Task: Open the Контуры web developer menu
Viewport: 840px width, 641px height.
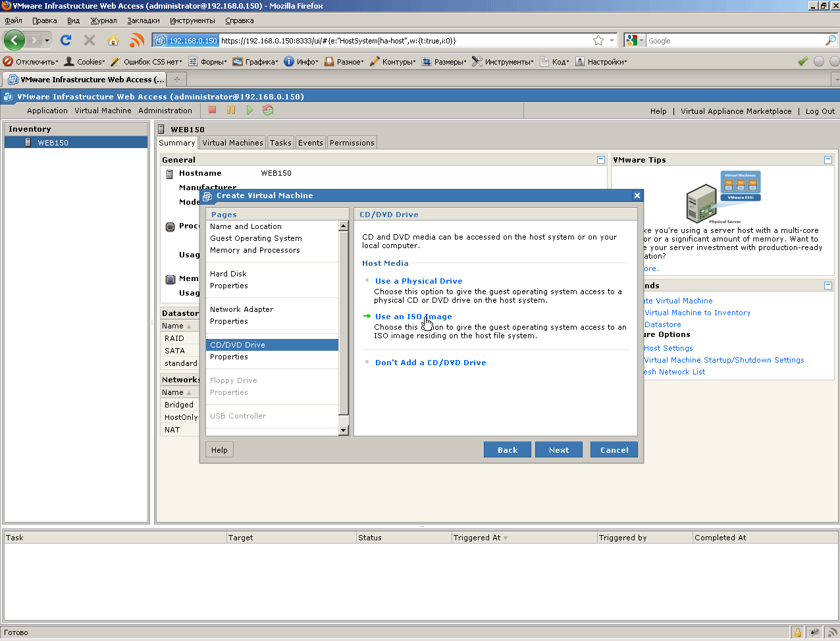Action: click(392, 61)
